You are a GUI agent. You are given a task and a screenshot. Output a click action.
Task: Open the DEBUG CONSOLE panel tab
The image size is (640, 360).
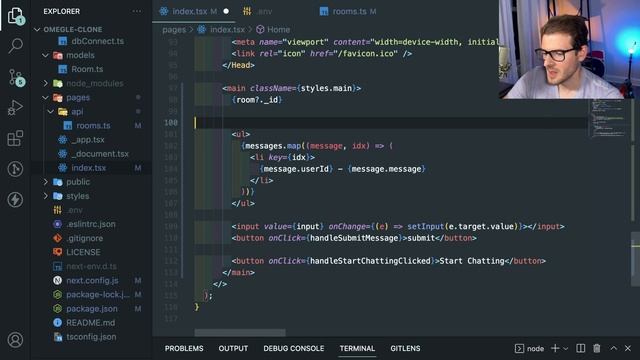point(293,348)
